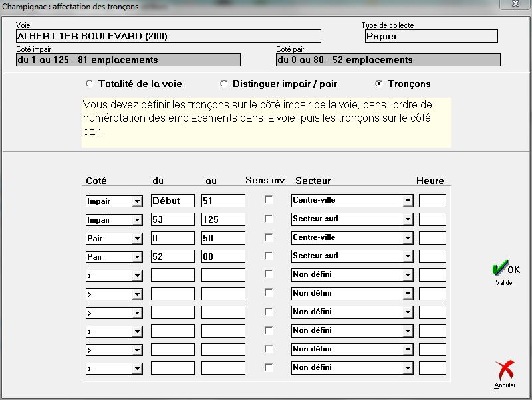Click the 'au' field containing 125
Screen dimensions: 532x400
click(x=223, y=219)
